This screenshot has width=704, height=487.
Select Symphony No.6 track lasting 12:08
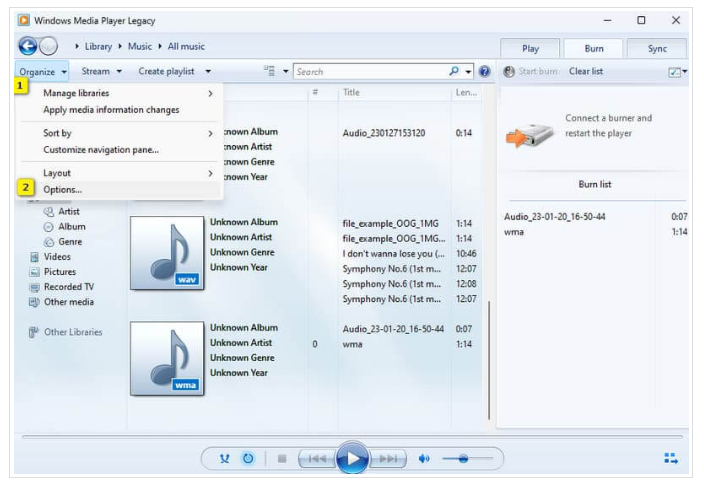[392, 284]
